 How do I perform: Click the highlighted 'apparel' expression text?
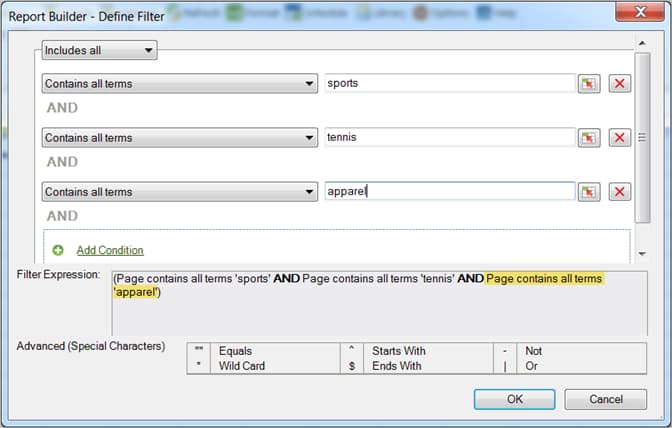[x=137, y=292]
